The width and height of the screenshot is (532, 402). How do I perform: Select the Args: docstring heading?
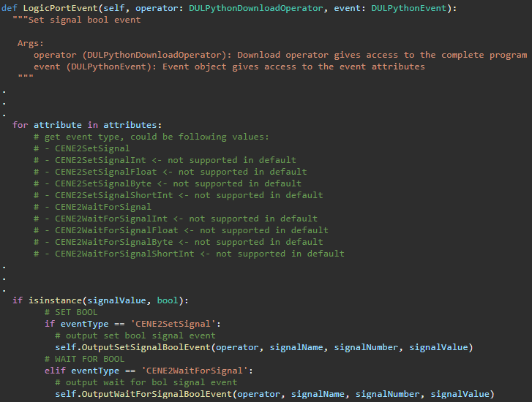31,43
